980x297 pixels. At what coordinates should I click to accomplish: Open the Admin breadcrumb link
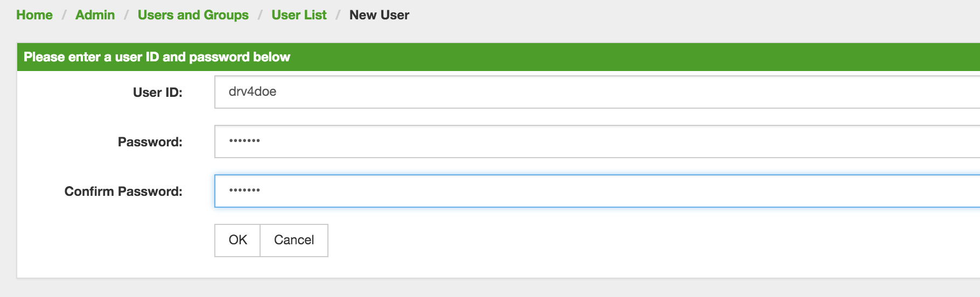(95, 15)
